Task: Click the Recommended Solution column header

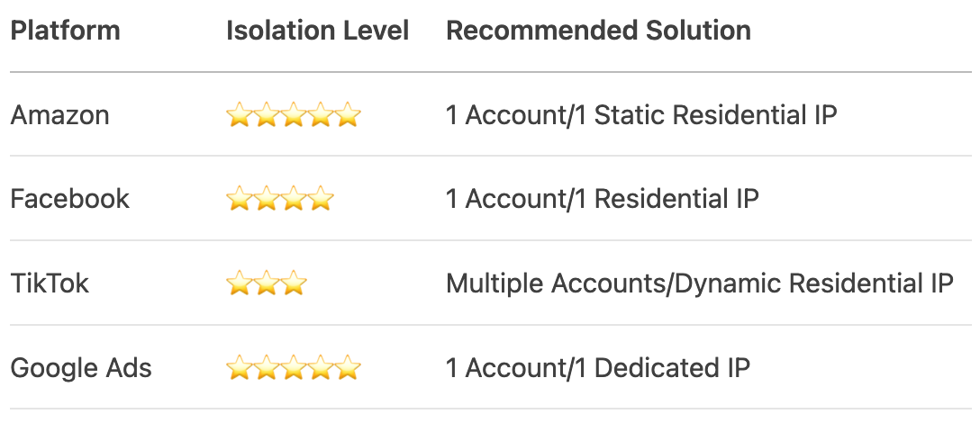Action: [598, 31]
